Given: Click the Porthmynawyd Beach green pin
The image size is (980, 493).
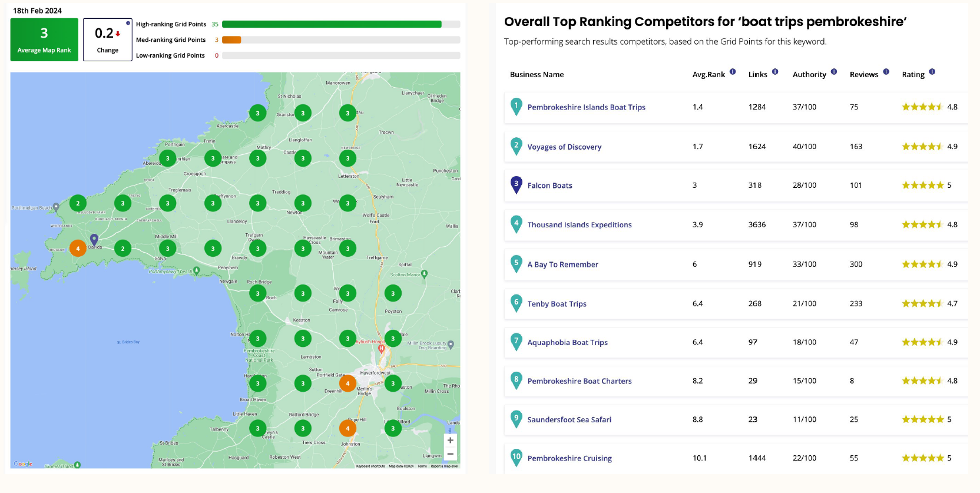Looking at the screenshot, I should 197,270.
